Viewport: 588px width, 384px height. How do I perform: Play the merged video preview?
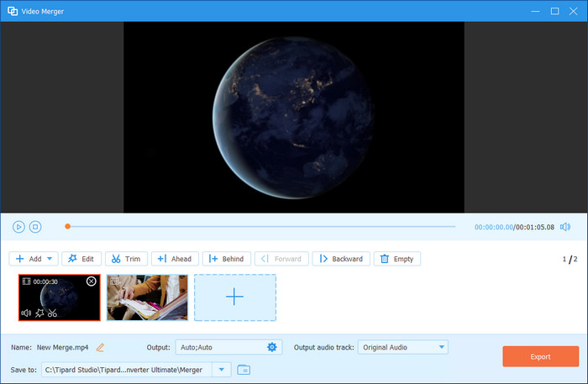pyautogui.click(x=18, y=227)
